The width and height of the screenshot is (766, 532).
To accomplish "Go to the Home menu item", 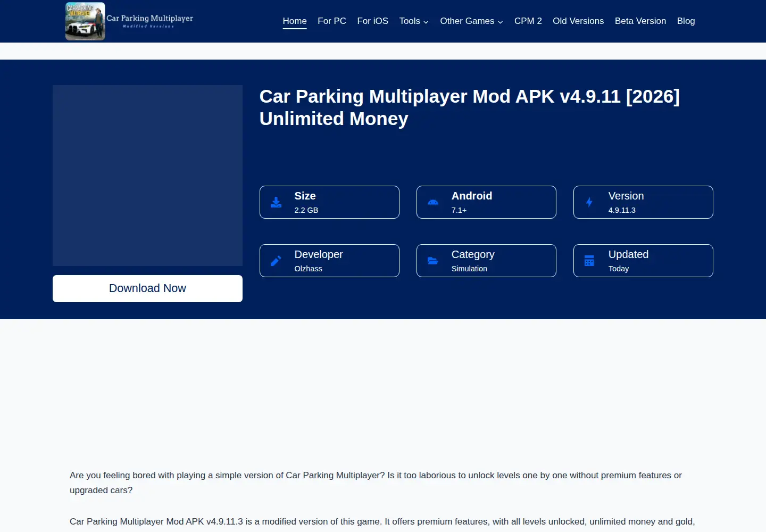I will pos(295,21).
